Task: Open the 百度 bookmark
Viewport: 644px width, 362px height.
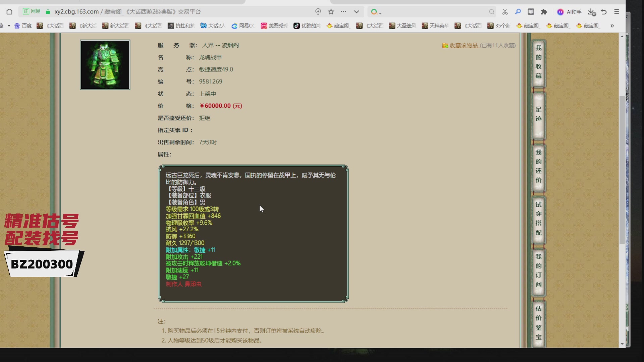Action: (22, 26)
